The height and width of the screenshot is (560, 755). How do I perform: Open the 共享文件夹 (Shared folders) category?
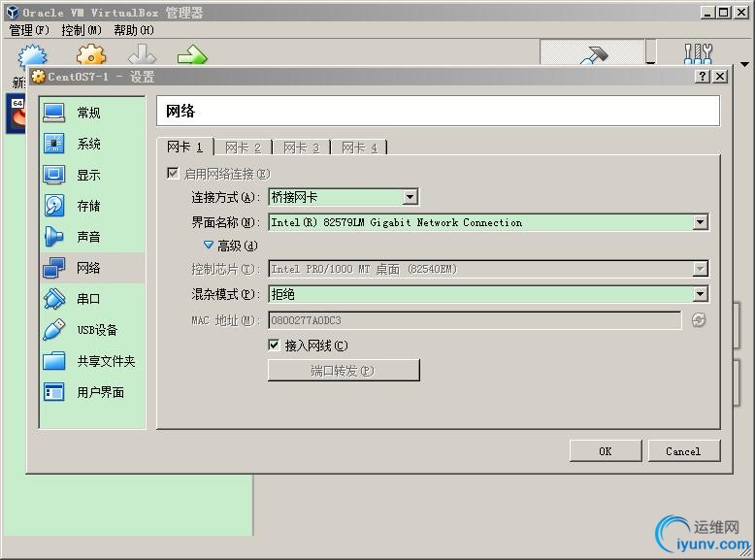[x=92, y=361]
